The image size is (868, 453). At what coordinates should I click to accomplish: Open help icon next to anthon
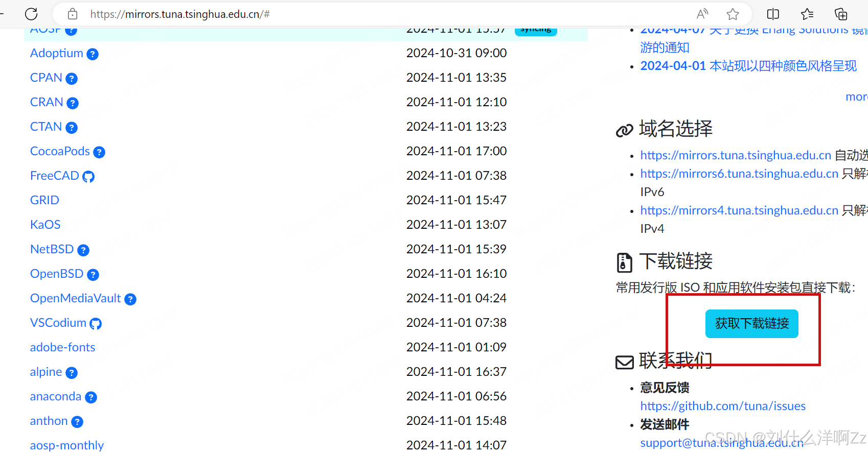click(x=77, y=422)
